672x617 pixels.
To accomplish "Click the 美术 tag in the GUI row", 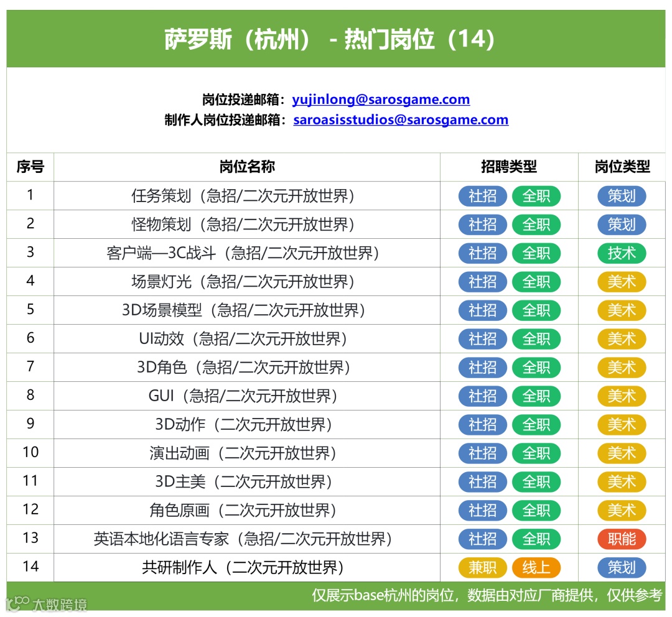I will point(622,396).
